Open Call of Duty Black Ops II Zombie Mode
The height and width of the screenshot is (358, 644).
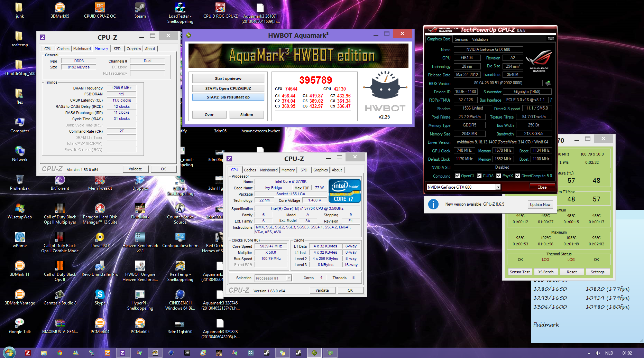pyautogui.click(x=60, y=242)
